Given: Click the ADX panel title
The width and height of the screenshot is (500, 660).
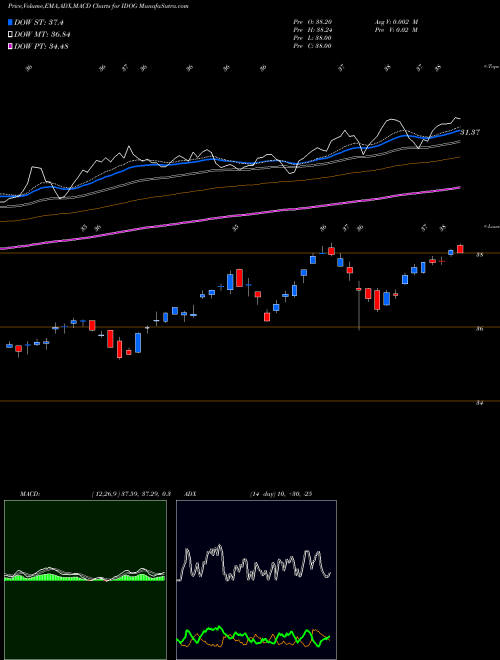Looking at the screenshot, I should point(191,494).
